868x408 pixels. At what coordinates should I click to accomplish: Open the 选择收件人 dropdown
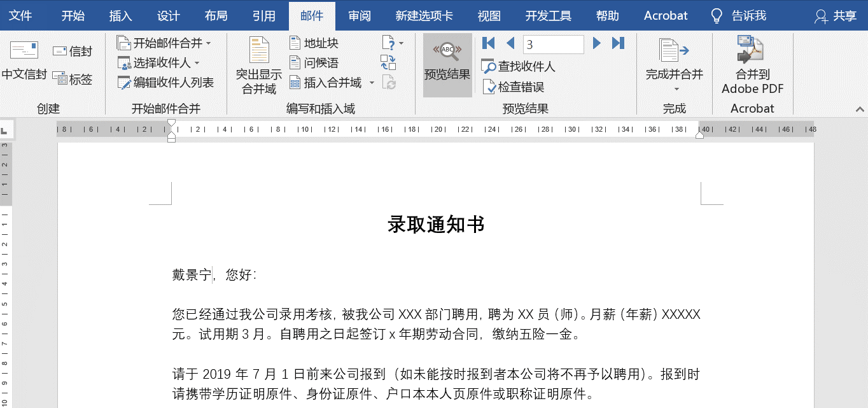[x=158, y=62]
